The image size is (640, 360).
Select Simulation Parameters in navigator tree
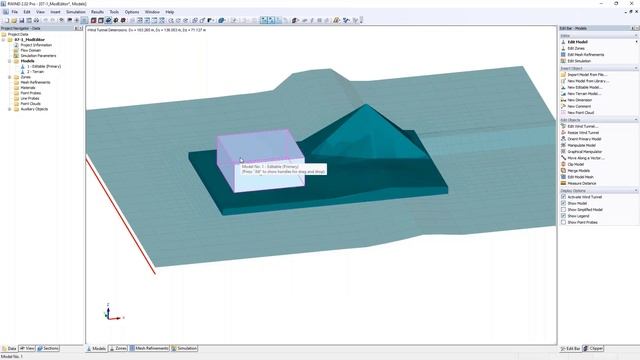[x=38, y=56]
